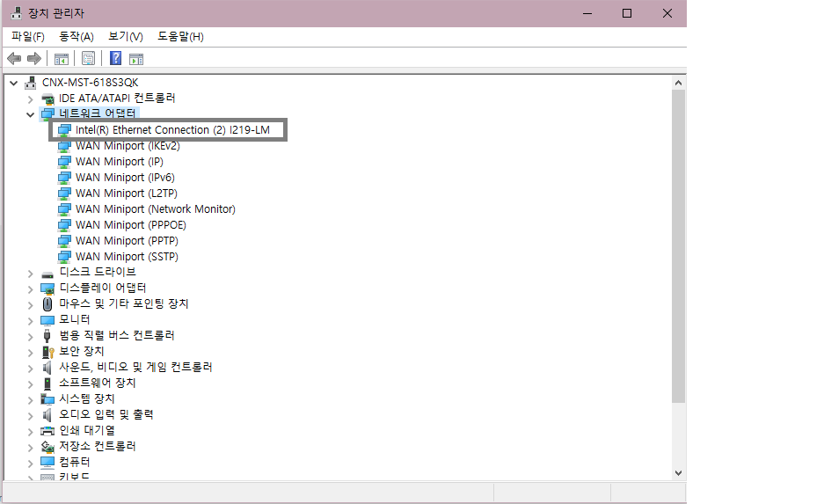Click the 저장소 컨트롤러 icon
The width and height of the screenshot is (824, 504).
coord(47,447)
